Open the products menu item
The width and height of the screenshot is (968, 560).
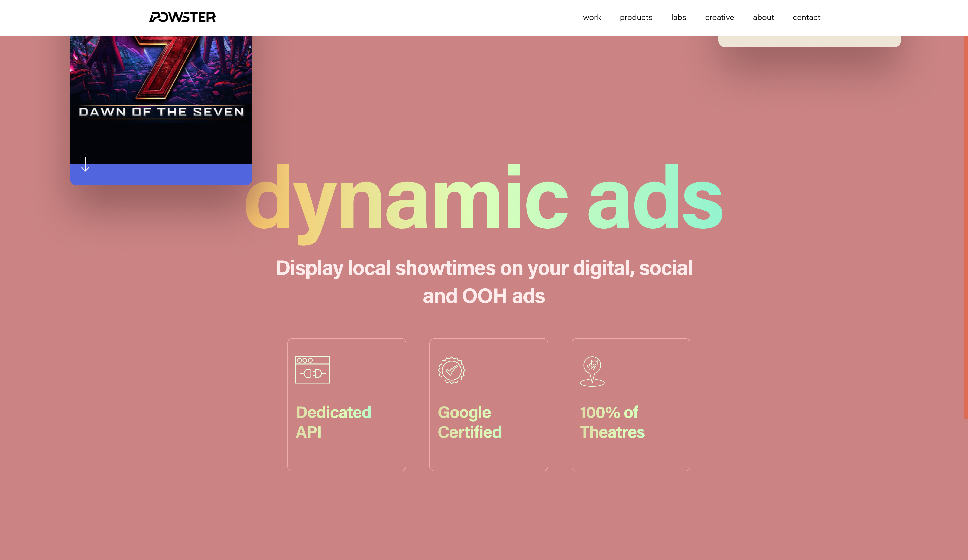pos(636,17)
